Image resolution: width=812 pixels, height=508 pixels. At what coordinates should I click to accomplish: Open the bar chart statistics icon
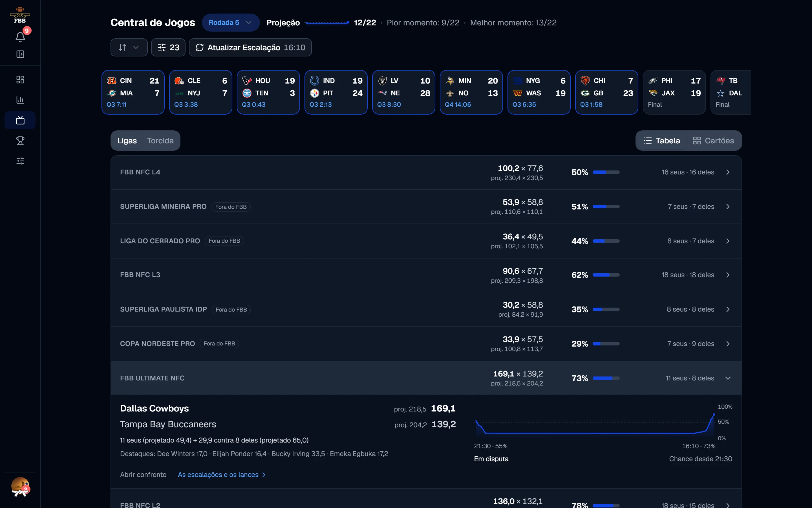(x=20, y=100)
